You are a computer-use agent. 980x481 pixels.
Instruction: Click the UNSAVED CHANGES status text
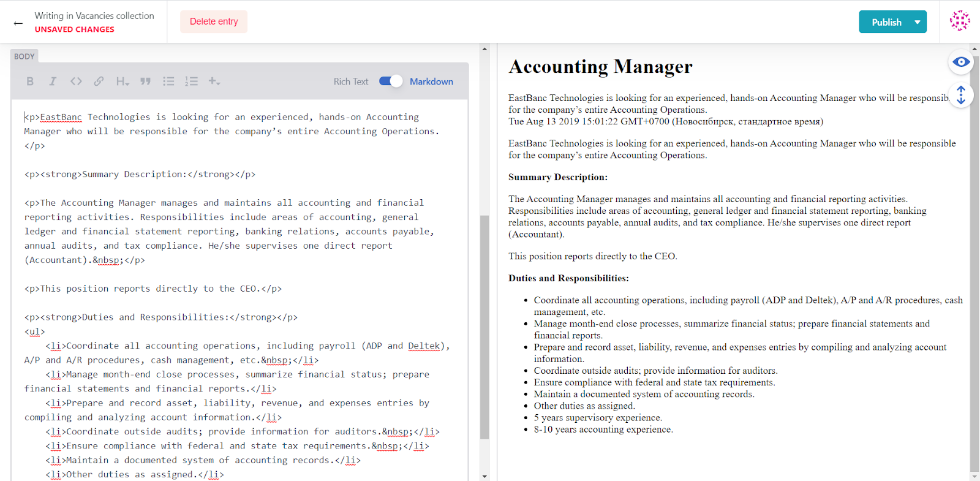pos(74,29)
